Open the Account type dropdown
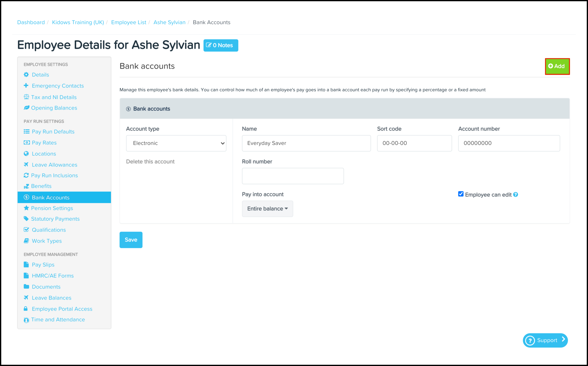Image resolution: width=588 pixels, height=366 pixels. [176, 143]
